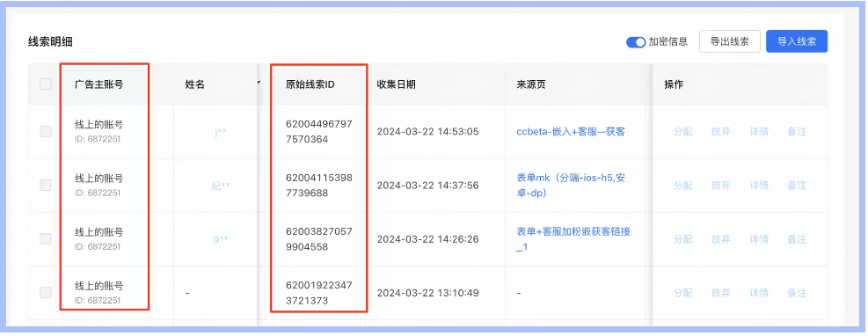Click 分配 in the 13:10:49 row
Viewport: 868px width, 336px height.
tap(682, 293)
